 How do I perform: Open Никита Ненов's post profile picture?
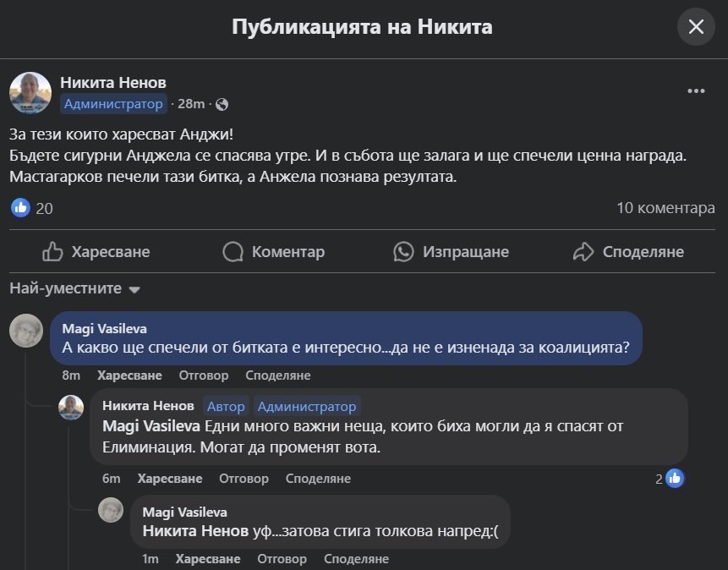pyautogui.click(x=30, y=92)
